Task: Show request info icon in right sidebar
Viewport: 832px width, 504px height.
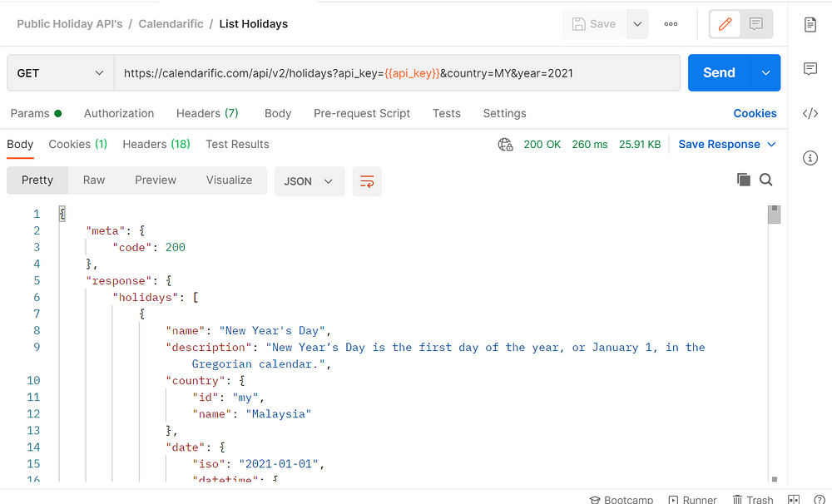Action: coord(810,158)
